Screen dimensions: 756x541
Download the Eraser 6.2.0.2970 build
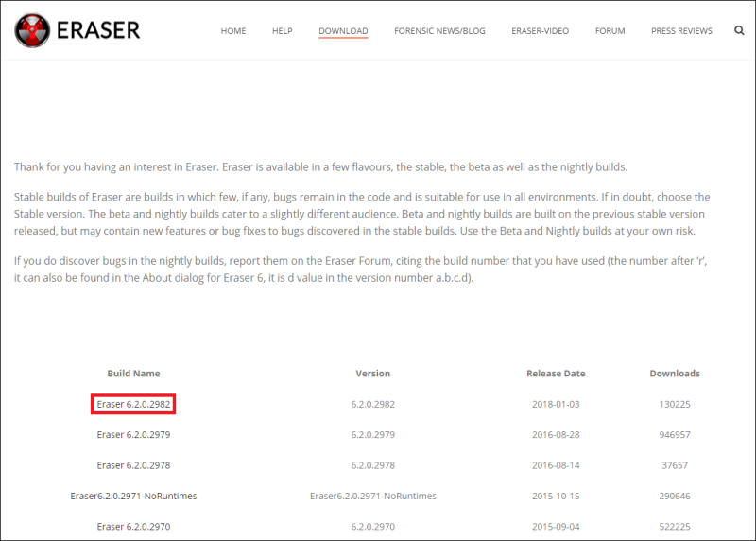(x=133, y=527)
